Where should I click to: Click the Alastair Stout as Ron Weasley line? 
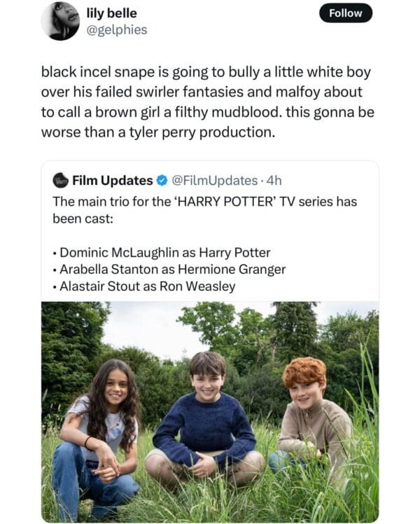pos(147,286)
